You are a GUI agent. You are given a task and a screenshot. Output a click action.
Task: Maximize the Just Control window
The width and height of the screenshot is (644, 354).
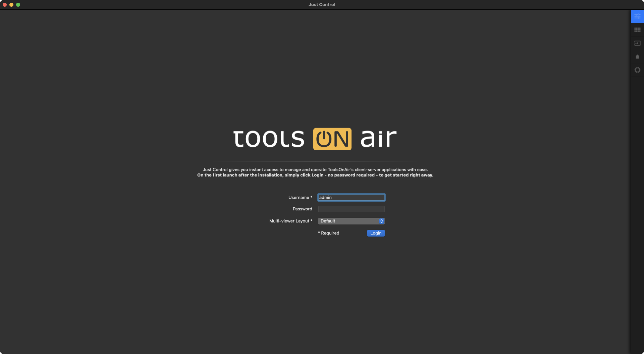coord(18,5)
